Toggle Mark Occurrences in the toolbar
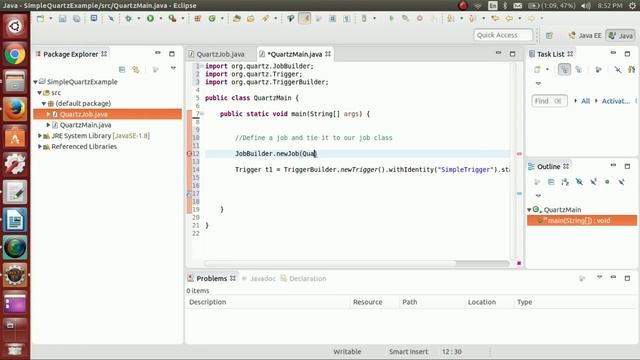 [304, 18]
